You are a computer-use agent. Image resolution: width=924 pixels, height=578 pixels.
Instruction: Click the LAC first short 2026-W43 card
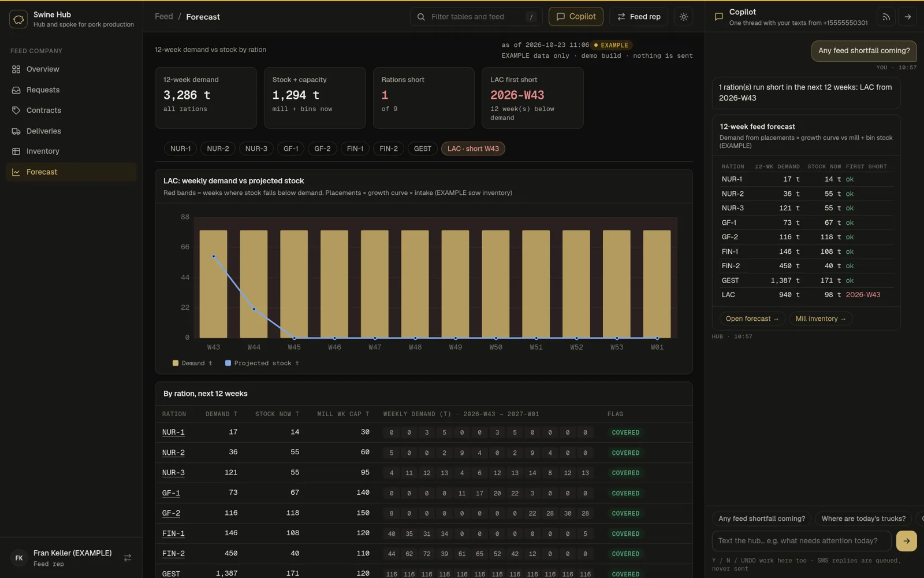pyautogui.click(x=532, y=98)
